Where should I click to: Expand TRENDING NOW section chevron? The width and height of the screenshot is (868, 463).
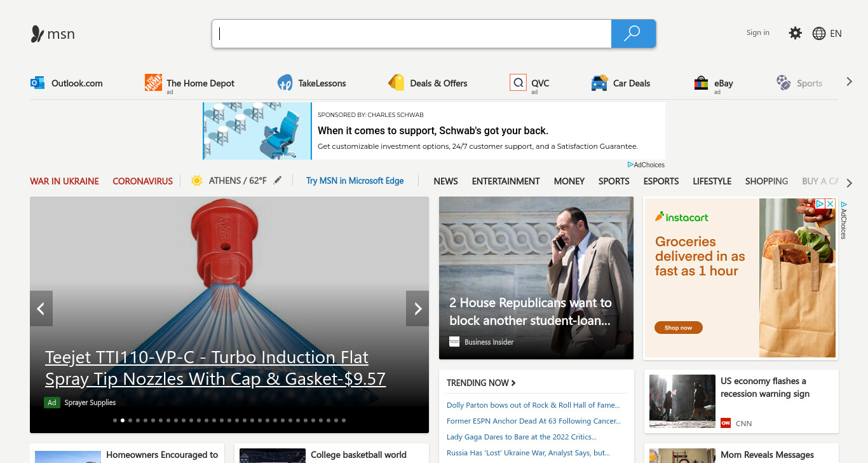513,383
